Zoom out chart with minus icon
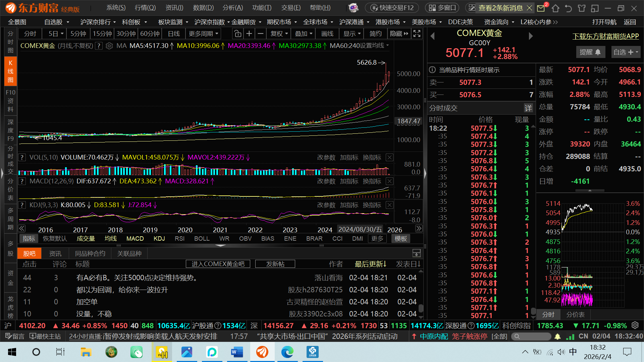 (260, 34)
